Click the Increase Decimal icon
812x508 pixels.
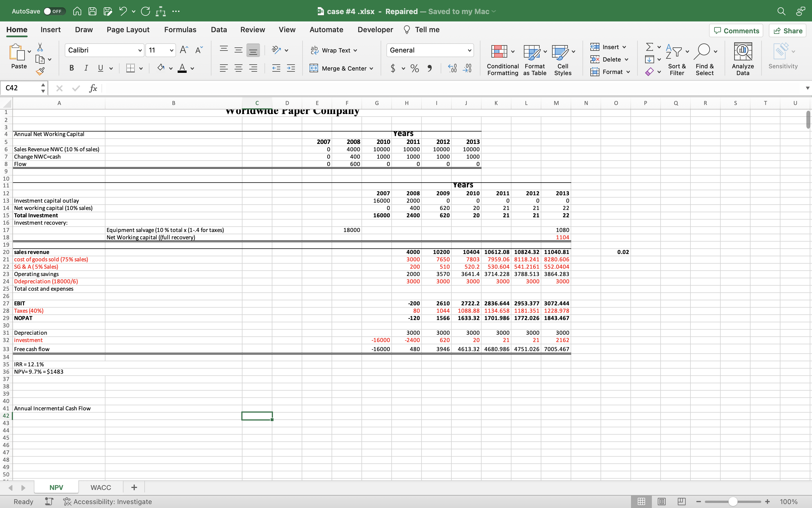(x=452, y=69)
